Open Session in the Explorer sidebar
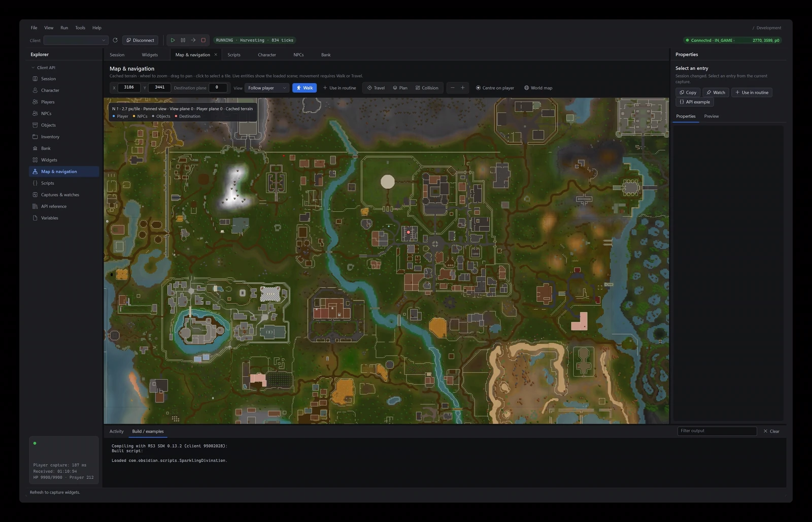Viewport: 812px width, 522px height. (64, 79)
